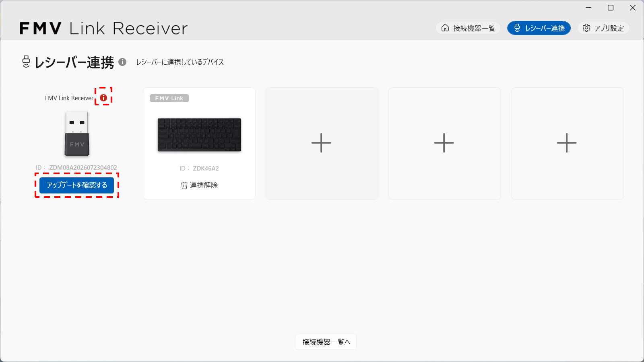
Task: Maximize the application window
Action: click(611, 8)
